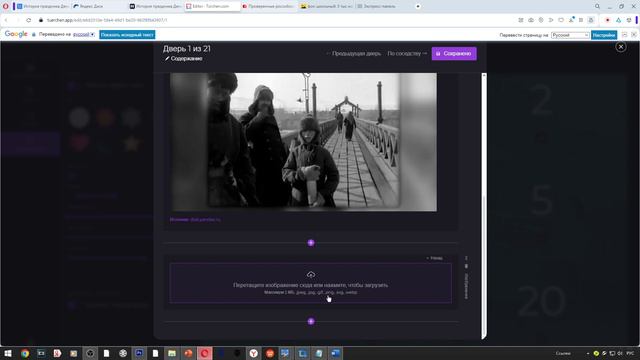This screenshot has height=360, width=640.
Task: Close the door editor dialog
Action: click(620, 47)
